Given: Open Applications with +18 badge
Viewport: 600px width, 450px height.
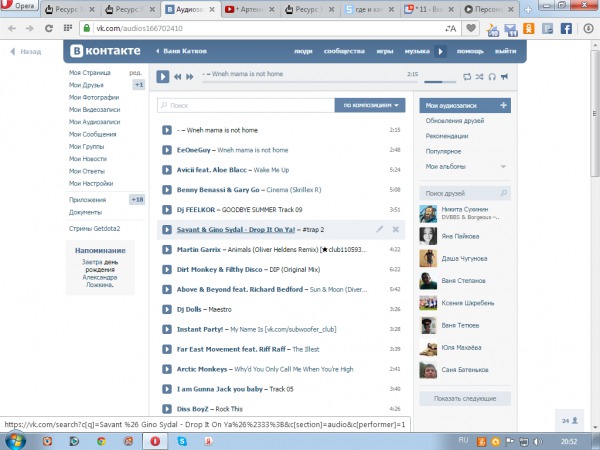Looking at the screenshot, I should click(x=88, y=200).
